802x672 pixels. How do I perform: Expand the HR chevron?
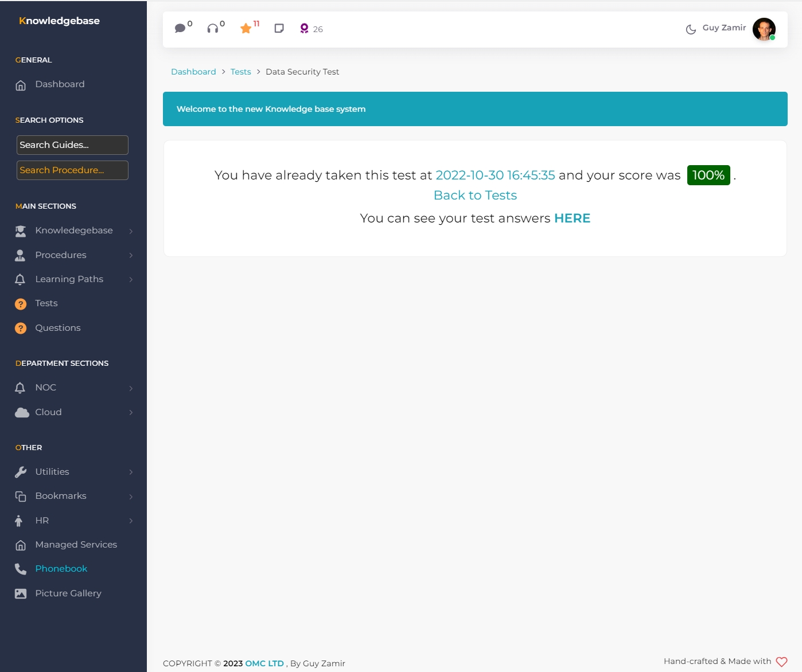click(x=131, y=521)
